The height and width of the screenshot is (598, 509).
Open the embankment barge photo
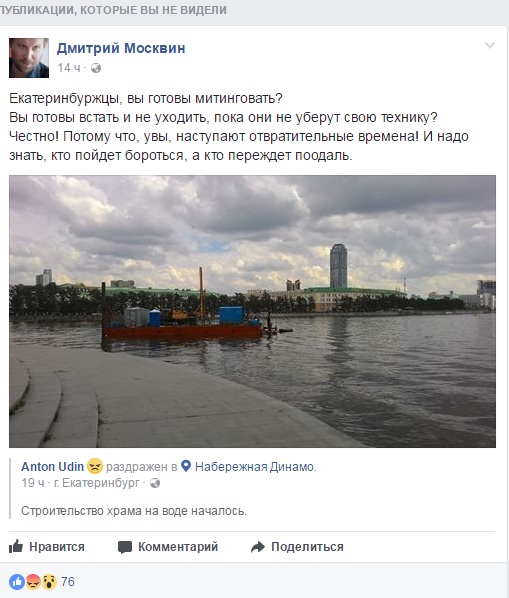[252, 311]
